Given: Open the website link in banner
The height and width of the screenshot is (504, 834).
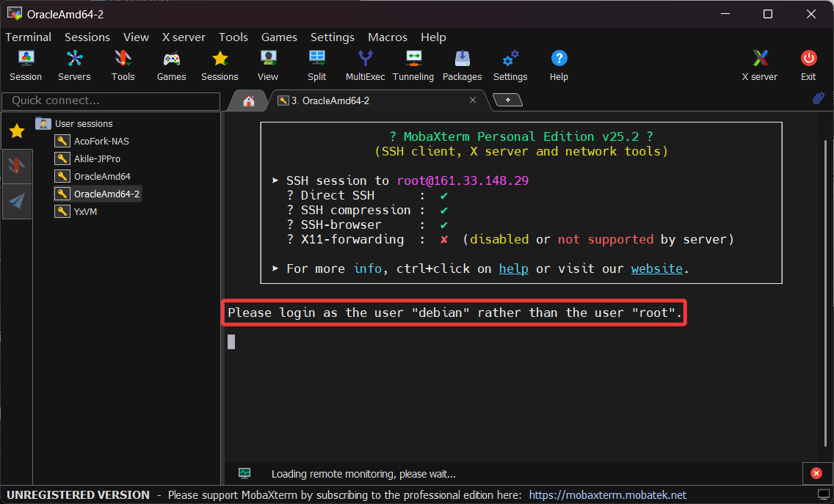Looking at the screenshot, I should click(x=656, y=269).
